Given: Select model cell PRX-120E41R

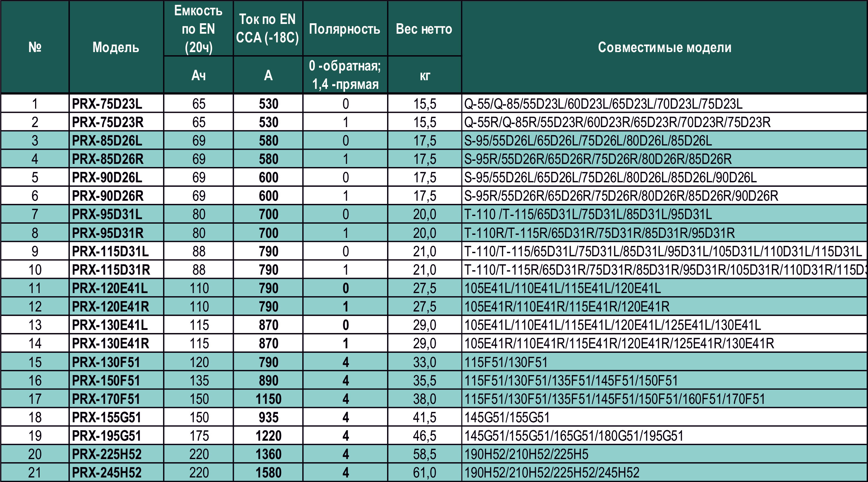Looking at the screenshot, I should pos(116,306).
